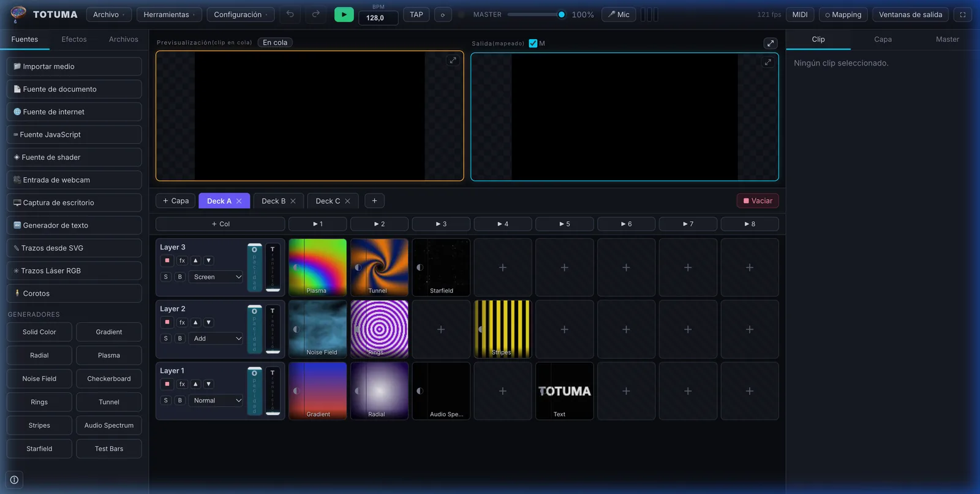Add a new deck with the plus button
Screen dimensions: 980x494
click(374, 200)
